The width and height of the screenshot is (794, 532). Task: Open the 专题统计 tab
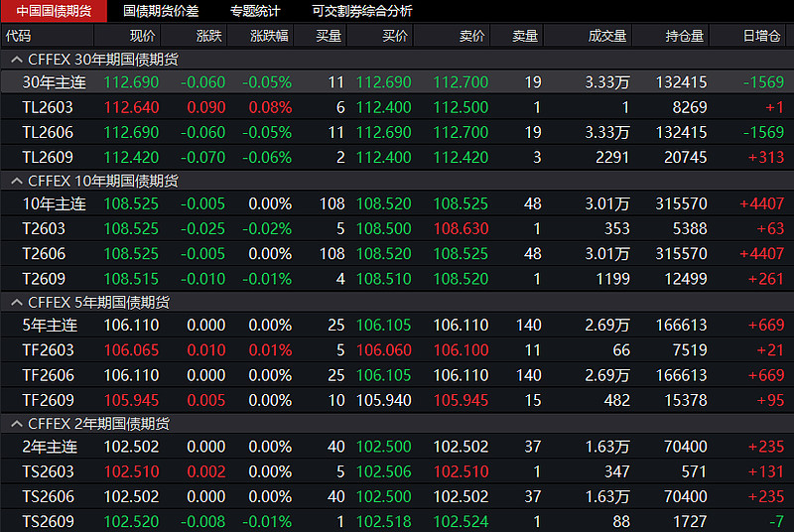tap(255, 11)
